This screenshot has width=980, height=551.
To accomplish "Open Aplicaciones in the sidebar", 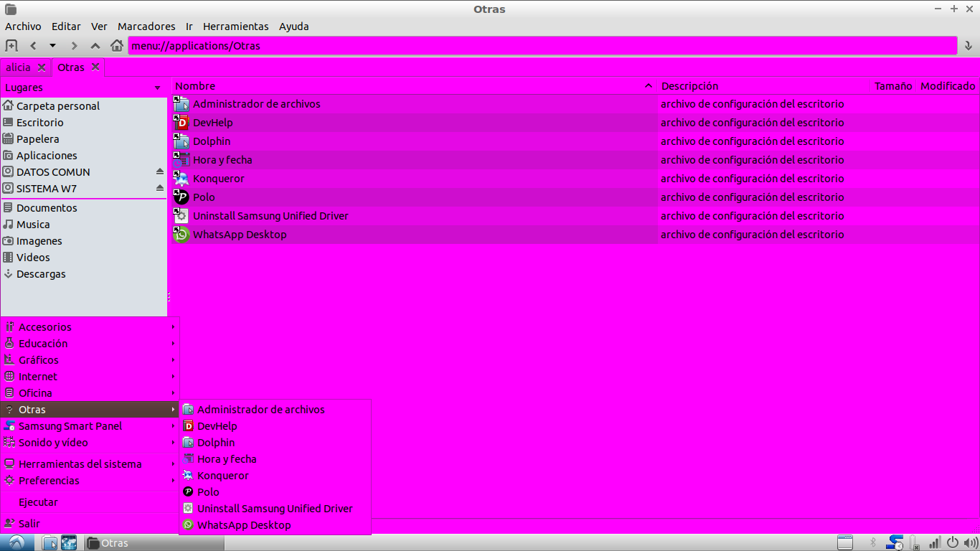I will point(83,156).
